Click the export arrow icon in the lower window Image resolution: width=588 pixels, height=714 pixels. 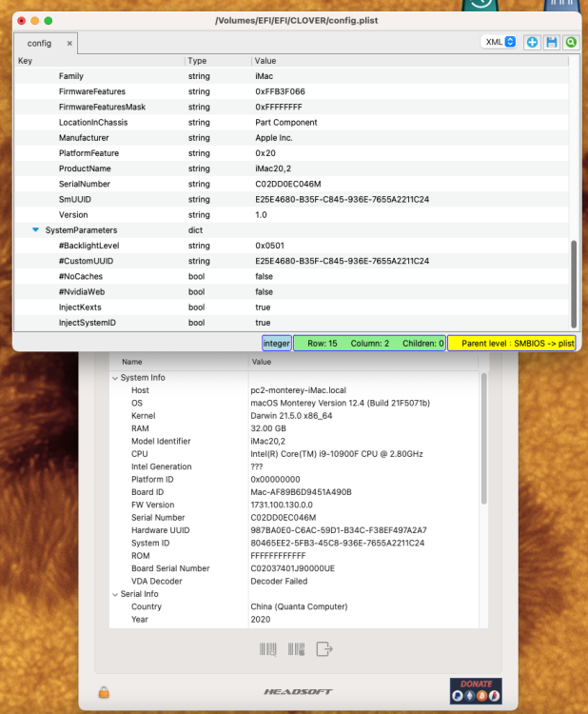point(324,649)
